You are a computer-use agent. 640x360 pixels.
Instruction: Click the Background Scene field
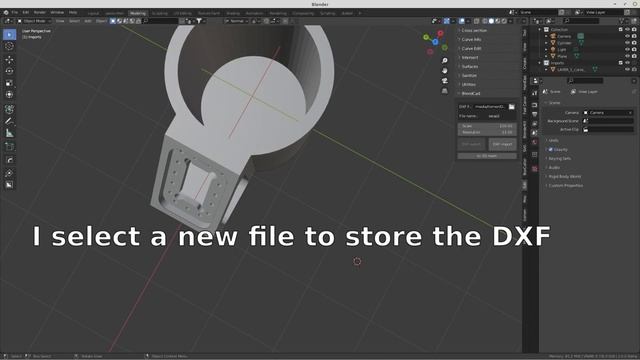(608, 121)
